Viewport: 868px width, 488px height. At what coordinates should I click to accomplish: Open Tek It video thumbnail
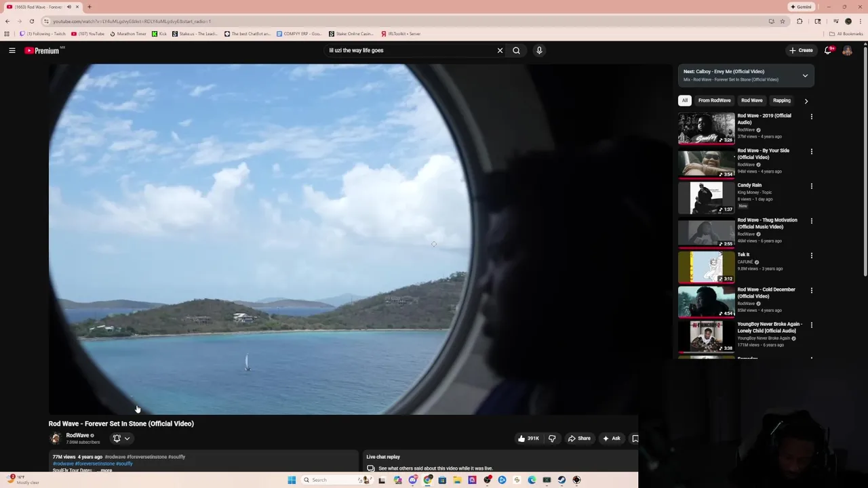pos(706,267)
